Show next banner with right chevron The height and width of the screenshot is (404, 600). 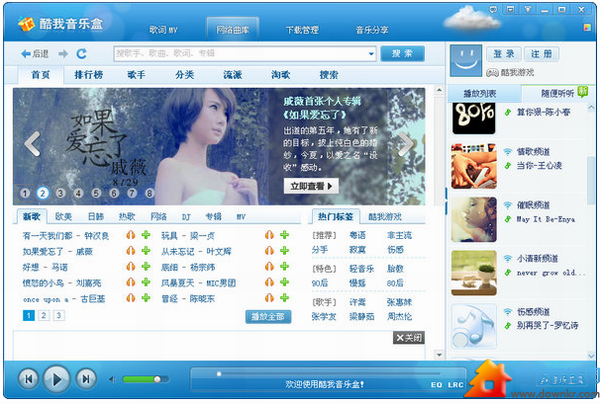pos(406,144)
